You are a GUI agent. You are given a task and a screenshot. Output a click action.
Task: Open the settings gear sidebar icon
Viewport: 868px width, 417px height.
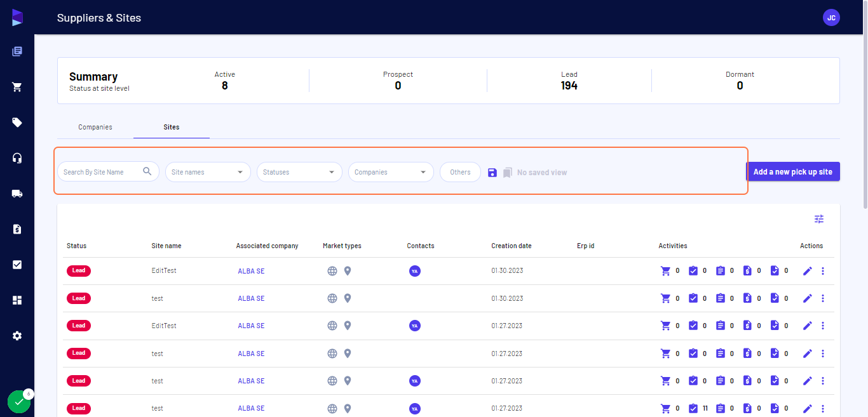17,336
